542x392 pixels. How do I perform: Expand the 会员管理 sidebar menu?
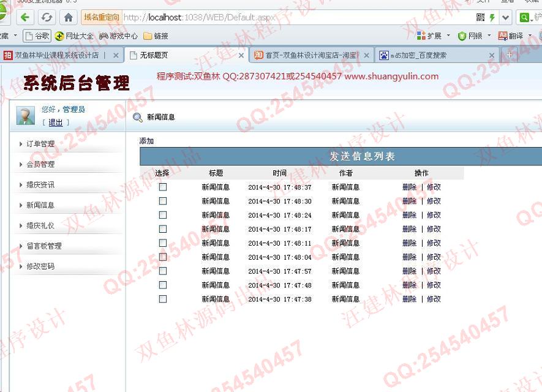point(40,164)
